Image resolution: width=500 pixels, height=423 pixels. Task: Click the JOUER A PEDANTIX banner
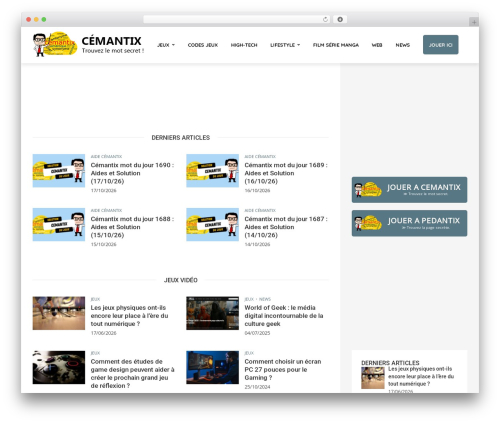tap(409, 223)
